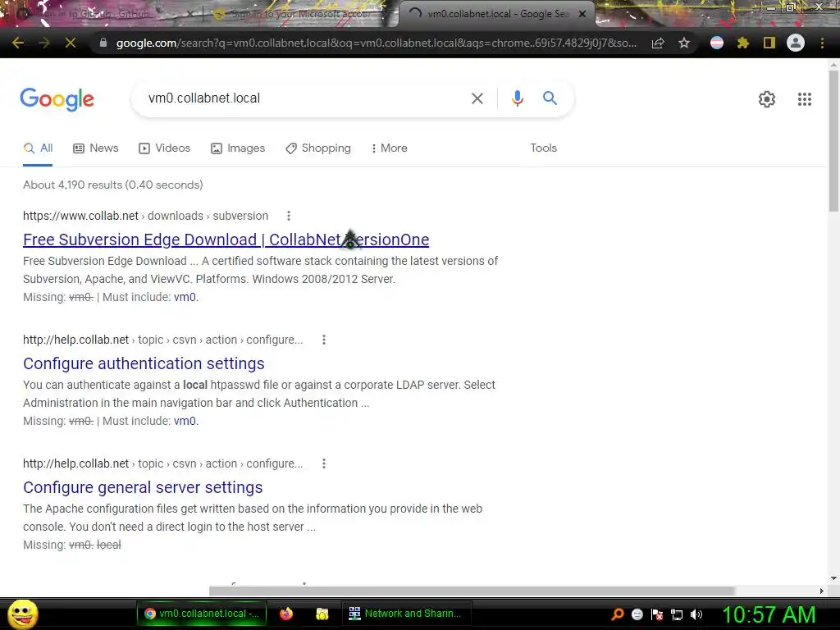Open Google settings gear

click(x=767, y=99)
